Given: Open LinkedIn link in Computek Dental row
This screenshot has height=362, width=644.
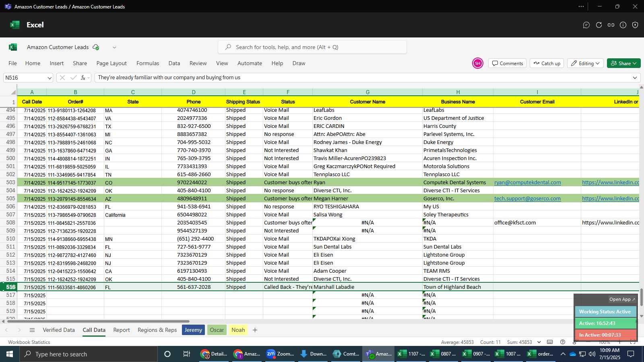Looking at the screenshot, I should point(610,182).
